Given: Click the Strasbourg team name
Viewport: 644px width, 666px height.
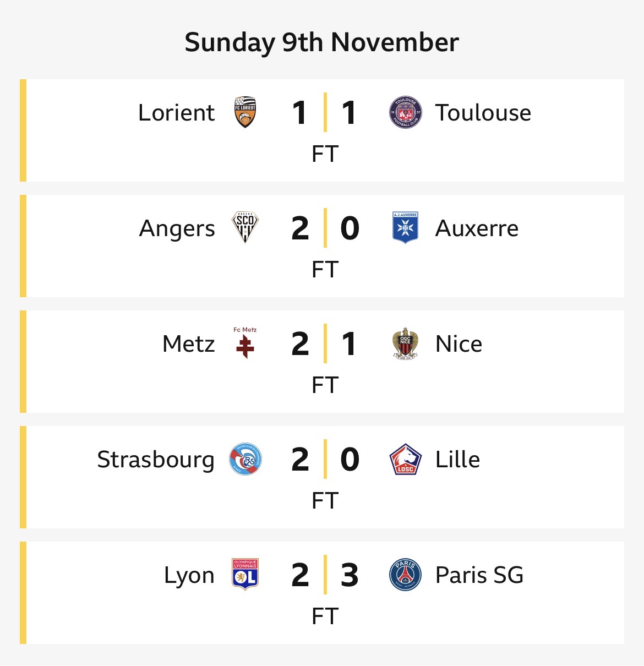Looking at the screenshot, I should tap(156, 460).
